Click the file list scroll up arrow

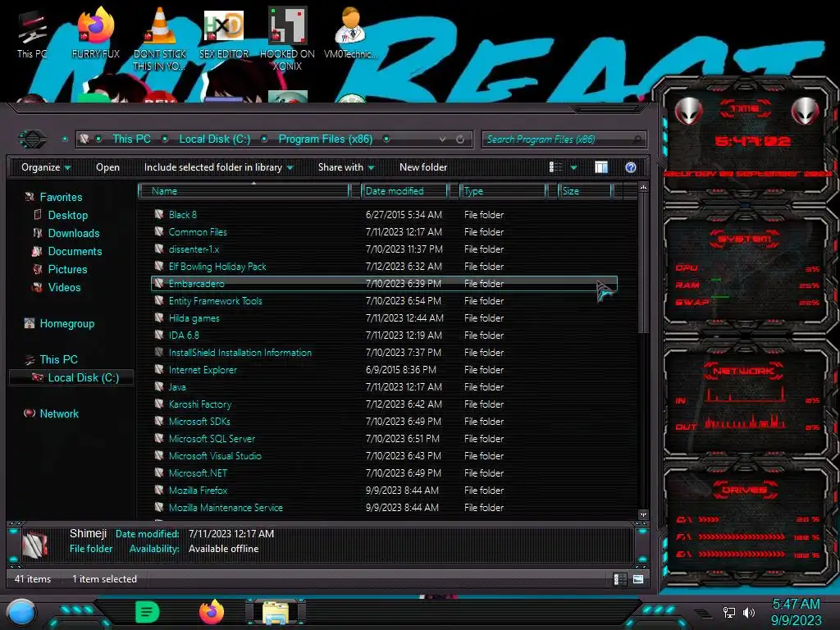[643, 188]
